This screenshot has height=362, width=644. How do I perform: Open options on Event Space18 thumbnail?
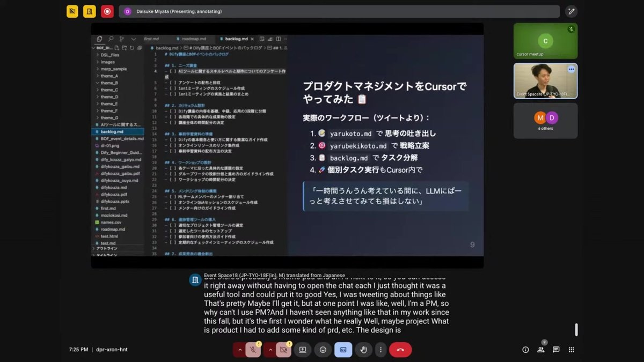click(x=571, y=69)
